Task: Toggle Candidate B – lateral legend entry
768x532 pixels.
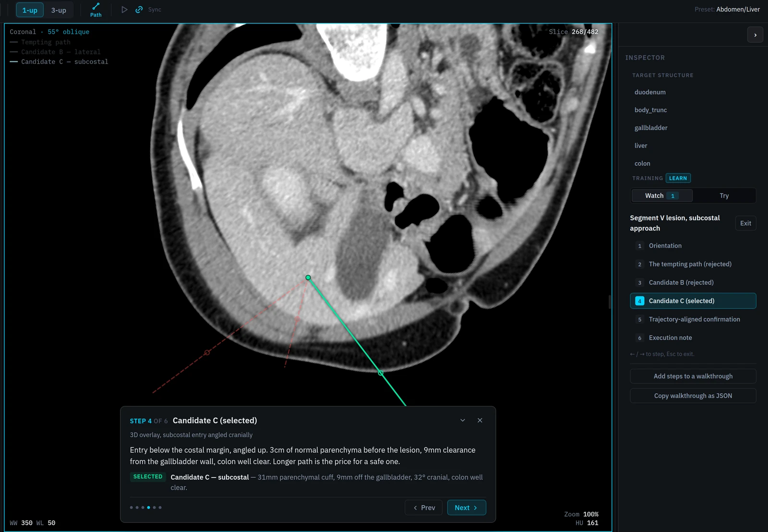Action: coord(55,52)
